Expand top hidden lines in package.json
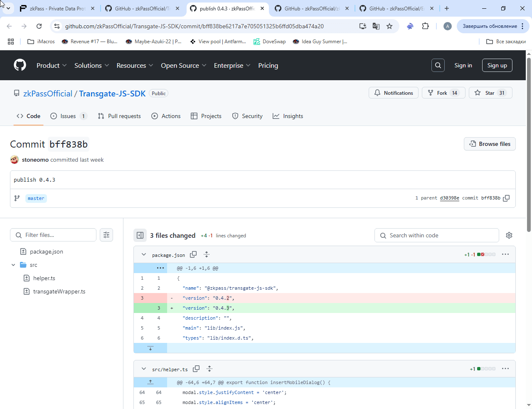 click(x=160, y=268)
